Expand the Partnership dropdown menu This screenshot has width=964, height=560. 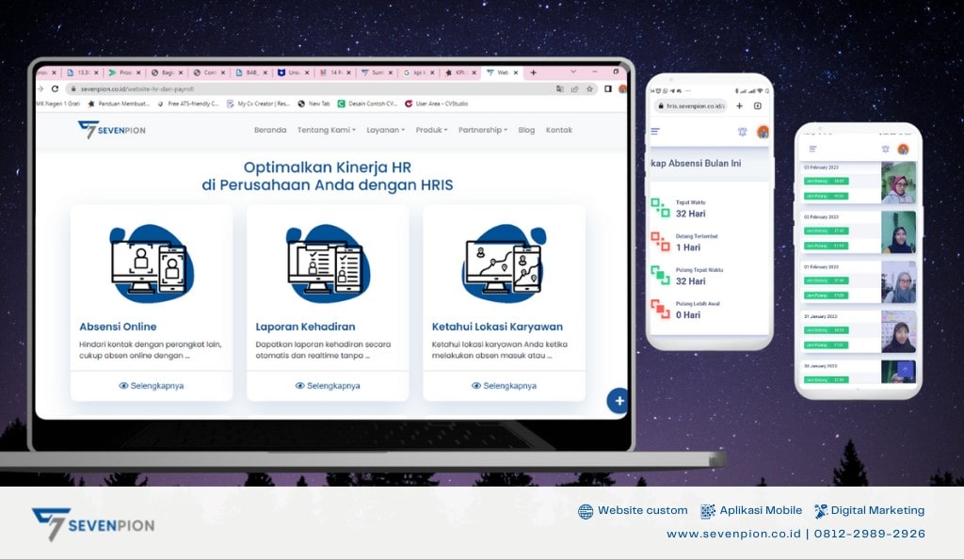pyautogui.click(x=483, y=130)
